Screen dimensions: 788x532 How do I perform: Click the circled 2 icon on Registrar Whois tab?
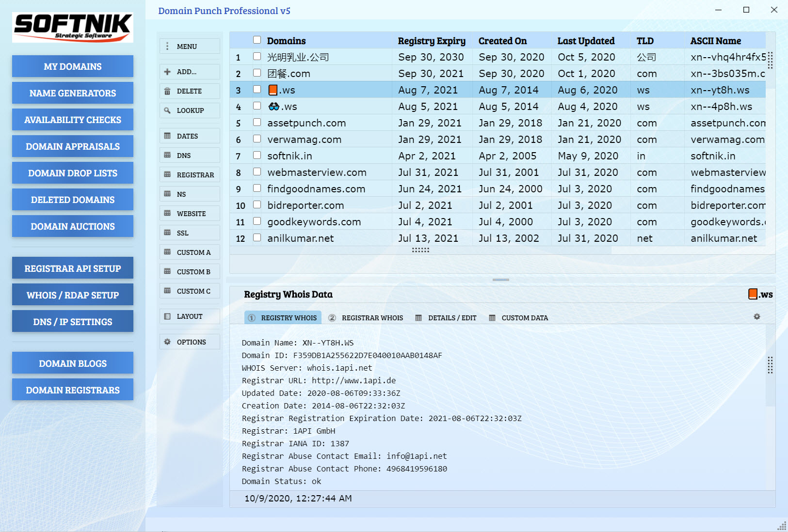(x=332, y=318)
